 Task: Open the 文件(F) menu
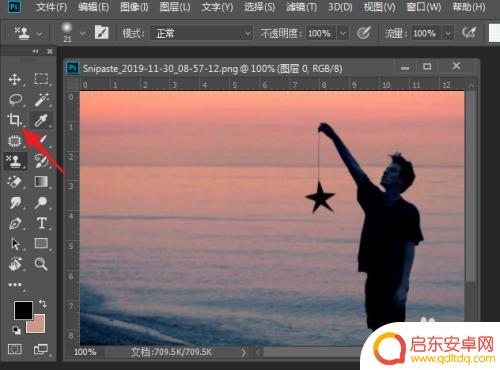(51, 7)
